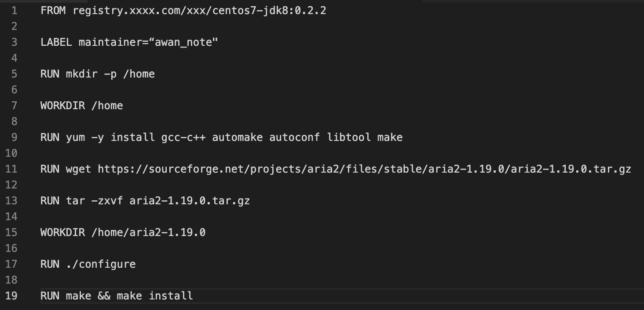
Task: Click line number 11 in gutter
Action: click(x=11, y=169)
